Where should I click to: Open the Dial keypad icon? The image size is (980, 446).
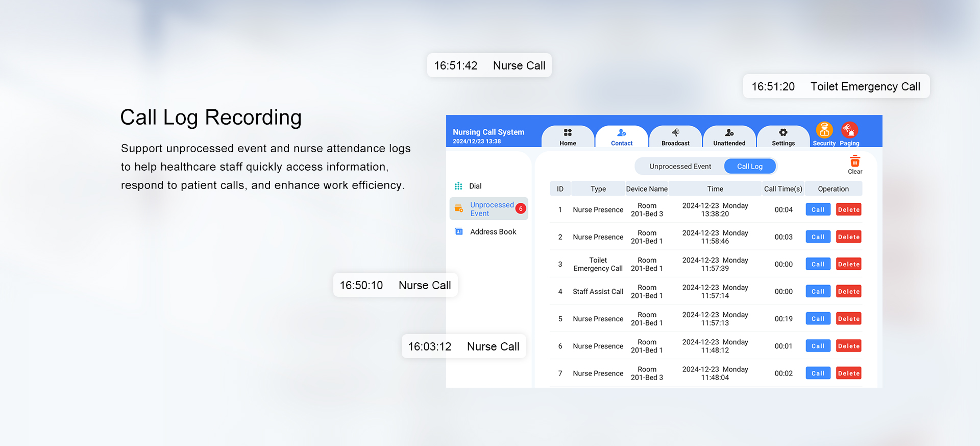point(458,186)
